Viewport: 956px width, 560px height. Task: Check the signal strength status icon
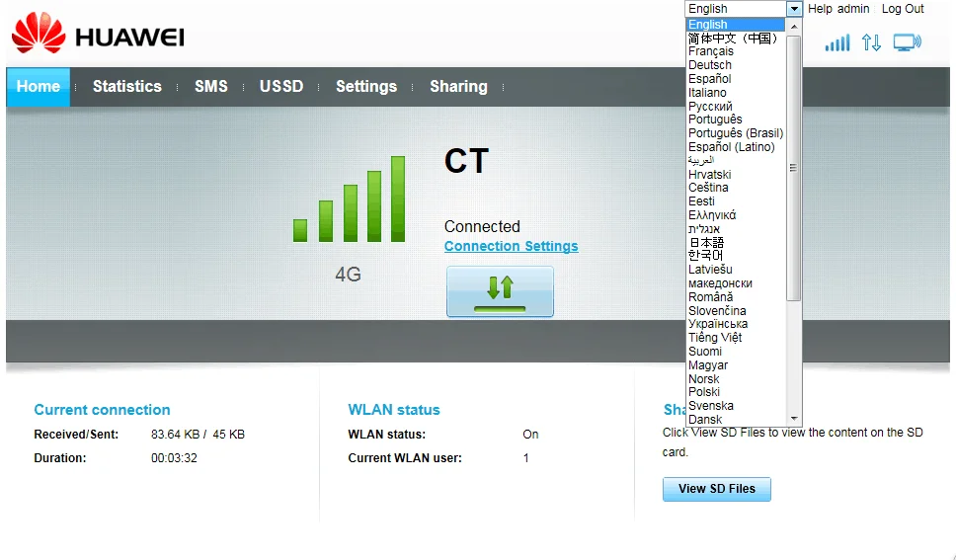837,42
